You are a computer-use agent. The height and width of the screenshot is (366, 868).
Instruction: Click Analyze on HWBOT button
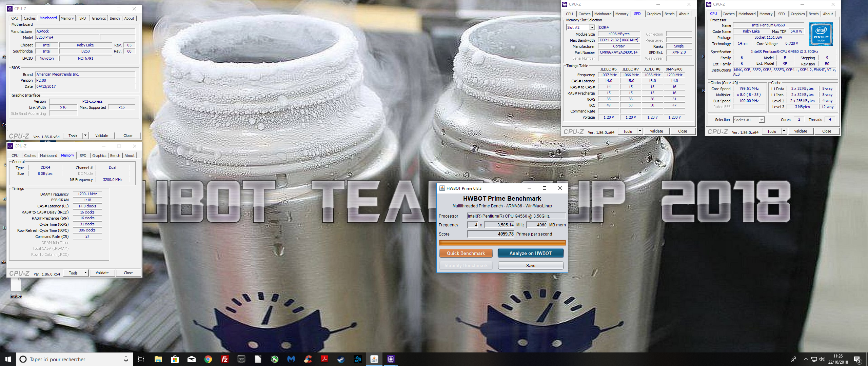pos(530,253)
